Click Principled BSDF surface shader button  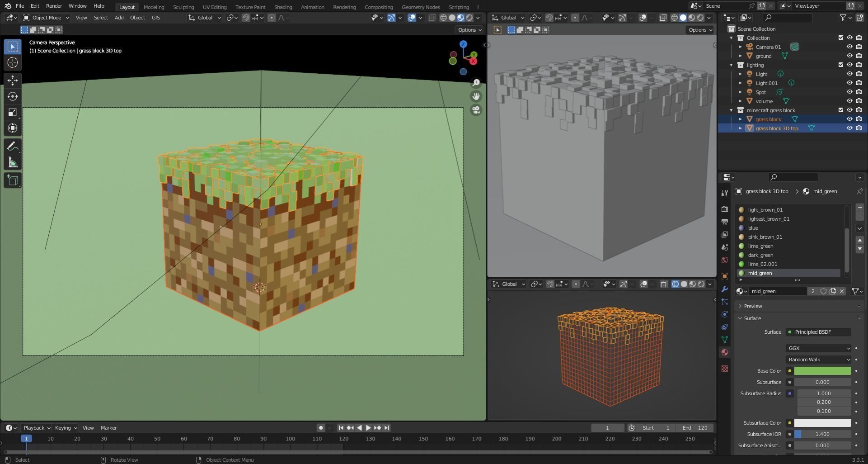818,332
